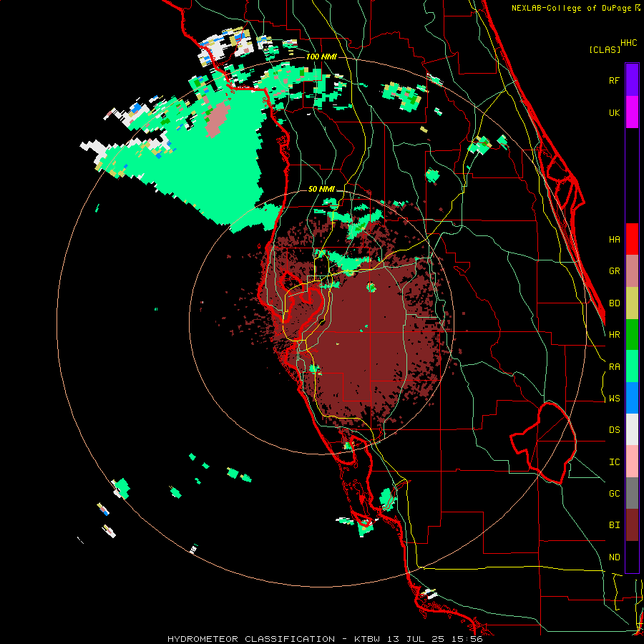644x644 pixels.
Task: Click the 'GR' legend label
Action: click(x=614, y=271)
